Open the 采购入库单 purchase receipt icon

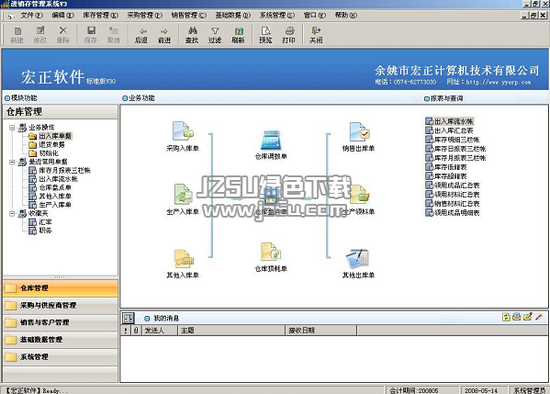[x=182, y=131]
